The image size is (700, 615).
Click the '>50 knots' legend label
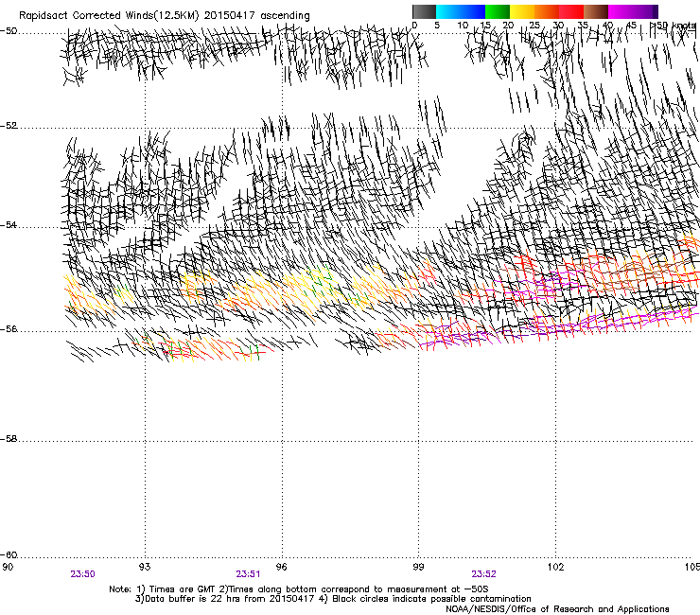674,26
